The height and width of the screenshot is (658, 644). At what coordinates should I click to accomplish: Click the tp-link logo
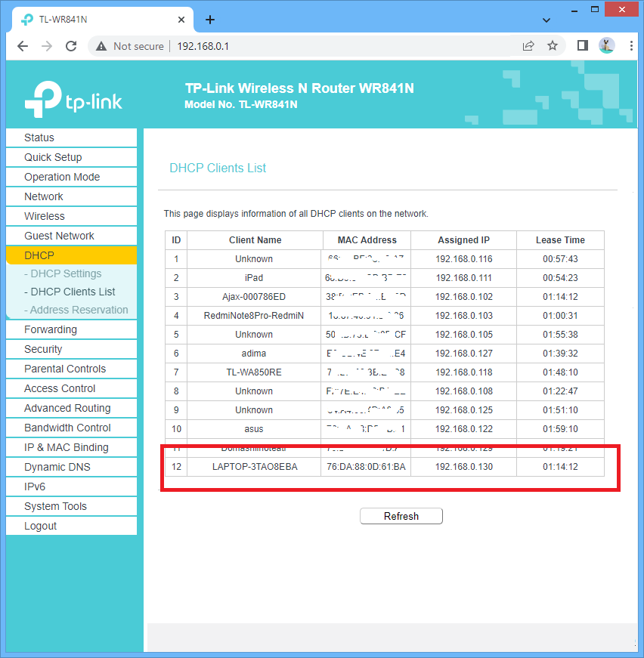(x=73, y=99)
